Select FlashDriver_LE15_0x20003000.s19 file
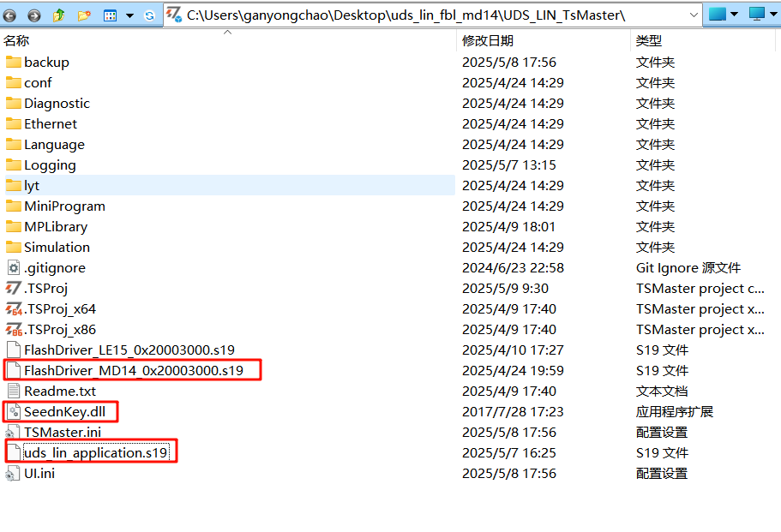 coord(121,350)
